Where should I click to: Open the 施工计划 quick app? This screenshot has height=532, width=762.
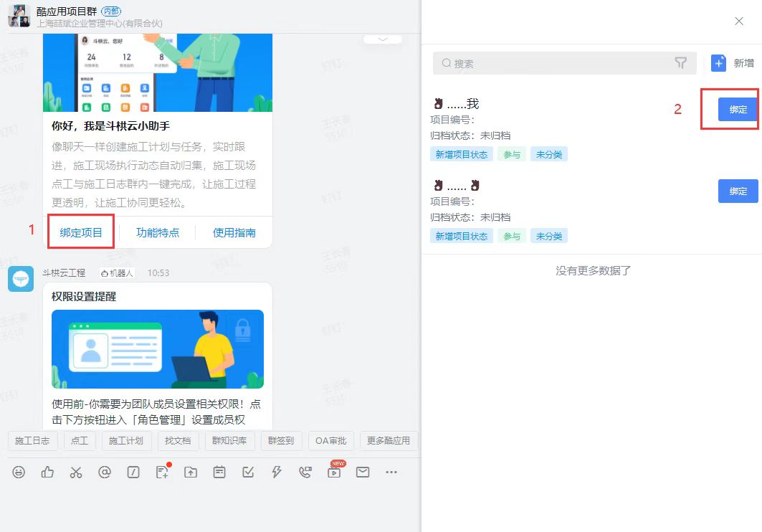[126, 441]
